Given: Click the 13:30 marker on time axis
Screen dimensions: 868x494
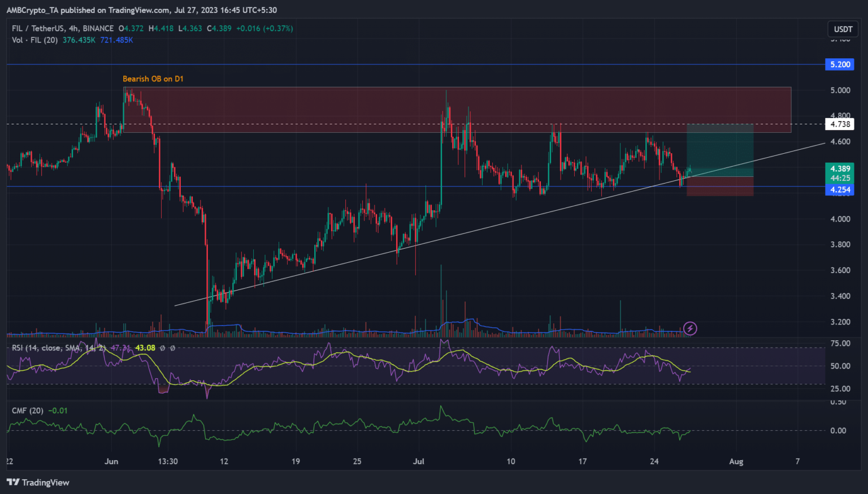Looking at the screenshot, I should coord(168,461).
